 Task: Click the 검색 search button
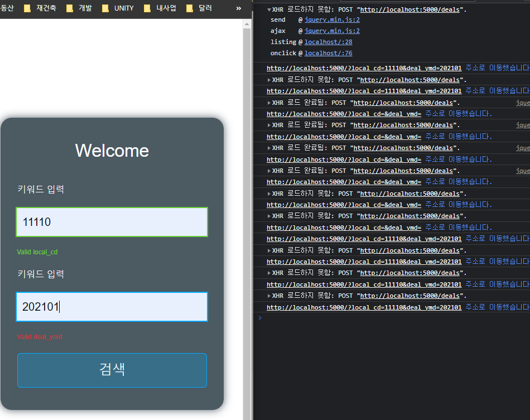click(x=112, y=370)
